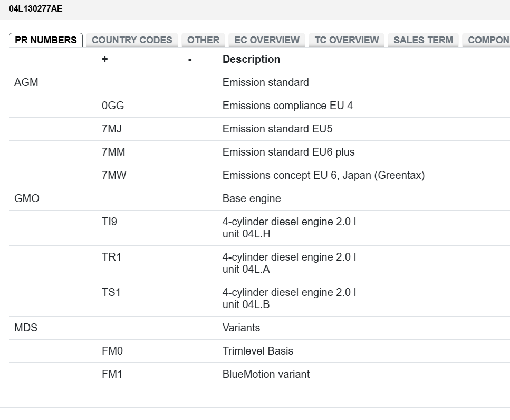Viewport: 510px width, 420px height.
Task: Select the GMO family code
Action: pos(27,199)
